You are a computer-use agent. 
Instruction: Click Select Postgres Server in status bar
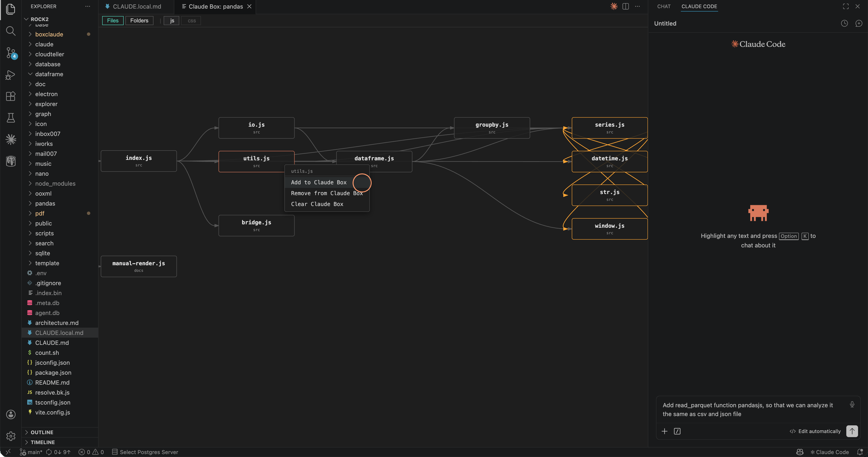145,452
